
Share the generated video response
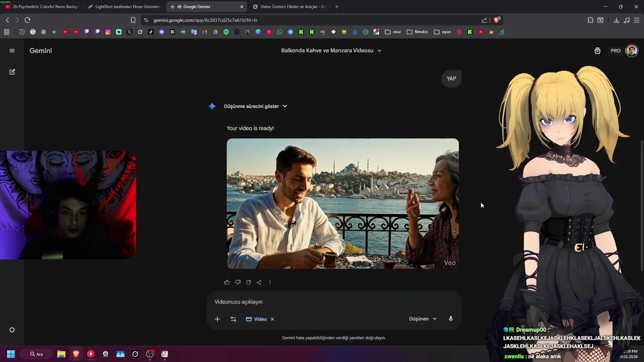(x=259, y=283)
